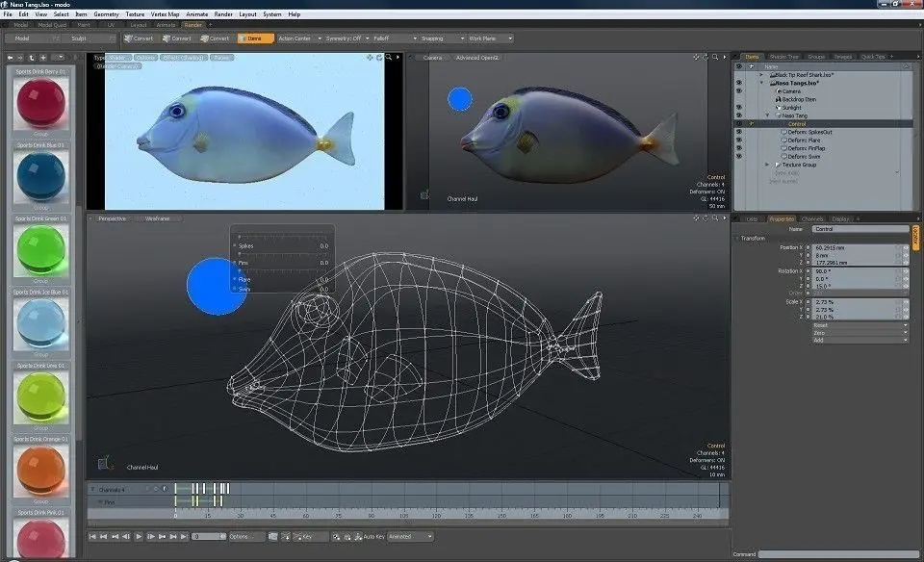Screen dimensions: 924x562
Task: Open the Snapping dropdown
Action: pyautogui.click(x=442, y=38)
